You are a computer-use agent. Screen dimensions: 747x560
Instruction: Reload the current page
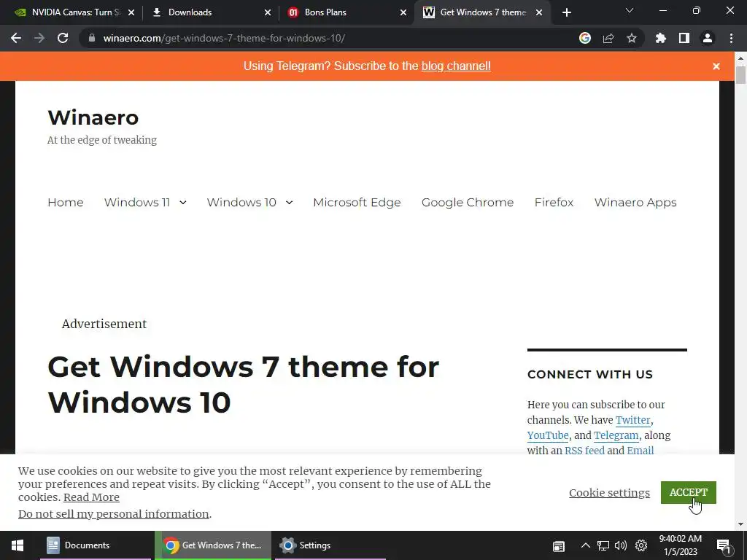(63, 38)
